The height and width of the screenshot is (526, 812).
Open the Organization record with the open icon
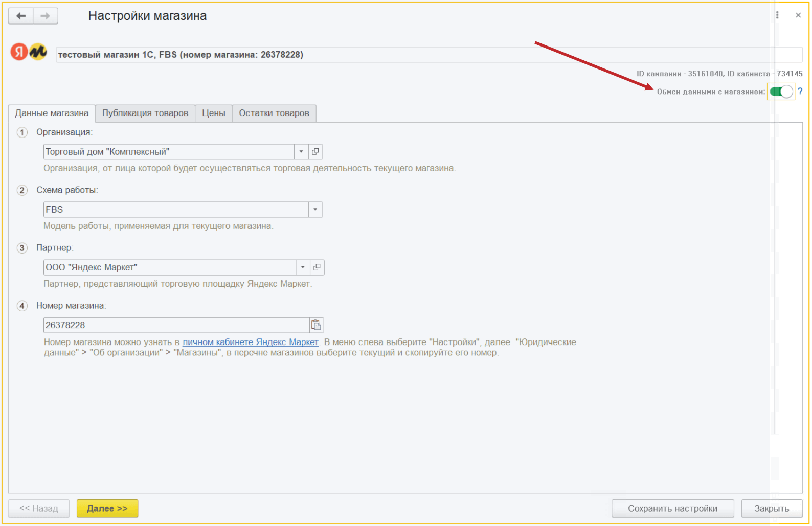coord(315,152)
